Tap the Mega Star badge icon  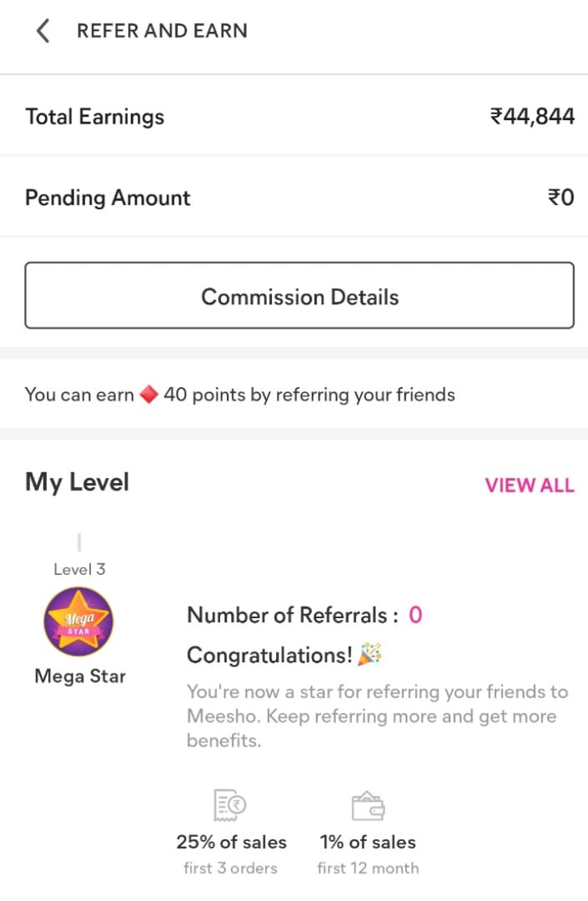[78, 622]
